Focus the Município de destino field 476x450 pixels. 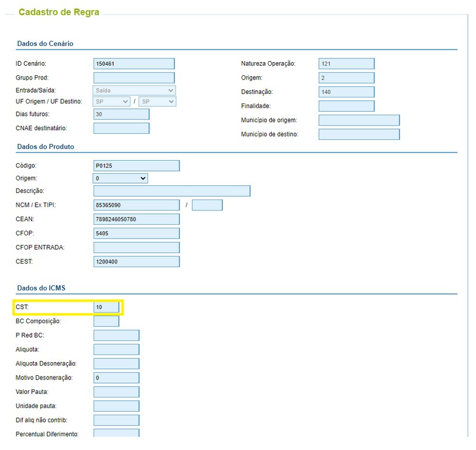tap(359, 134)
